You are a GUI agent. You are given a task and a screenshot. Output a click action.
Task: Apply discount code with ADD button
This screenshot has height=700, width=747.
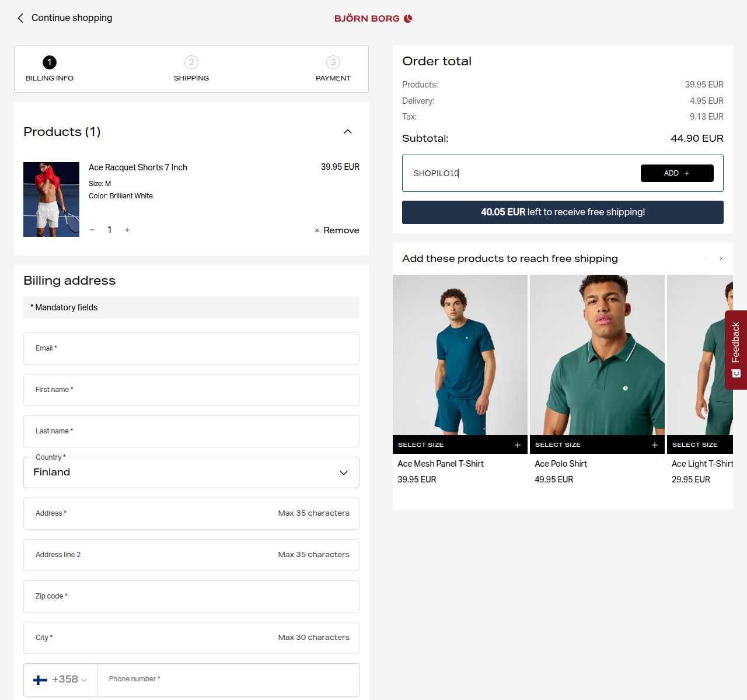coord(677,173)
